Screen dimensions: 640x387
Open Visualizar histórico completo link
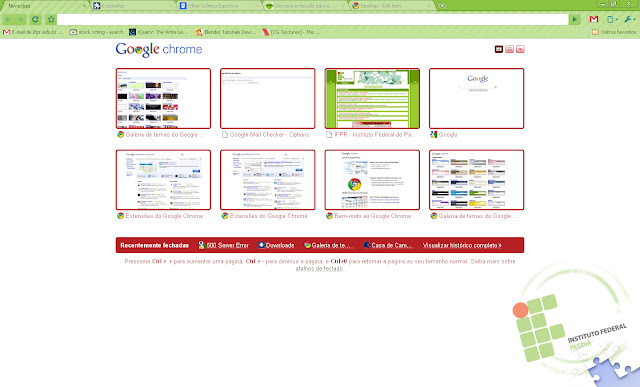click(462, 245)
